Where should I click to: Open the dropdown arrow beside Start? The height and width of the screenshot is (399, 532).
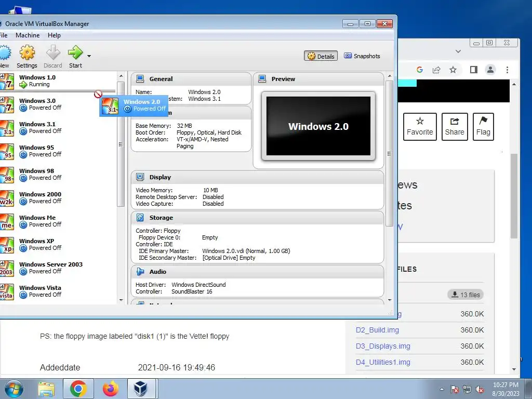coord(89,56)
